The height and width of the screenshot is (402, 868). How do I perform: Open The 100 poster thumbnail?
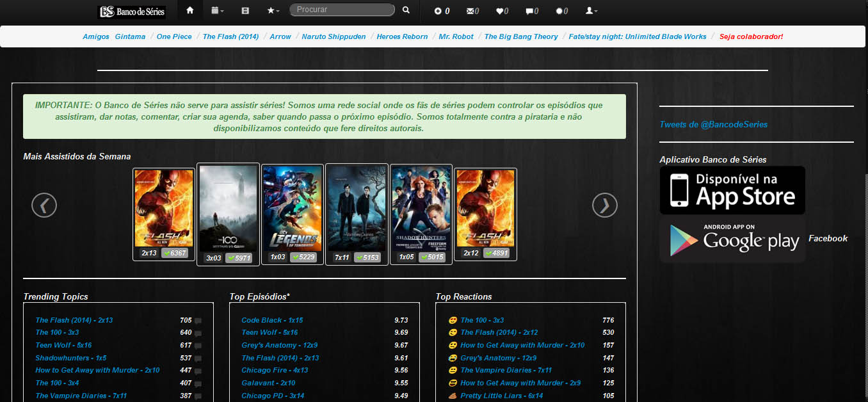[x=228, y=208]
